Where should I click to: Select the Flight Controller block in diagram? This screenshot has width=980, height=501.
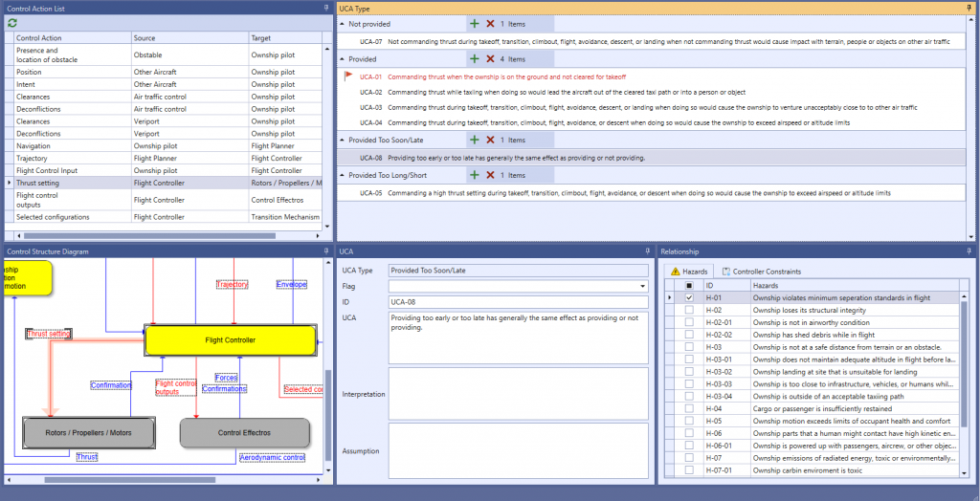230,339
